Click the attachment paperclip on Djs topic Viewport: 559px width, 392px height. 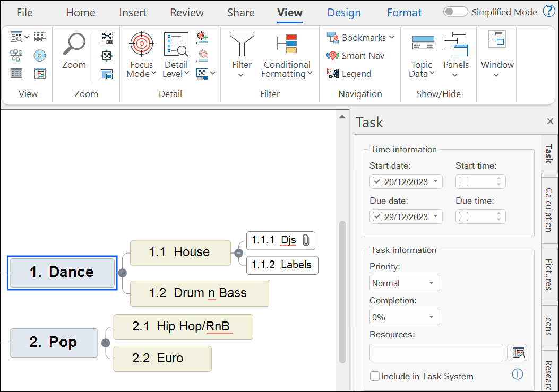pos(306,240)
